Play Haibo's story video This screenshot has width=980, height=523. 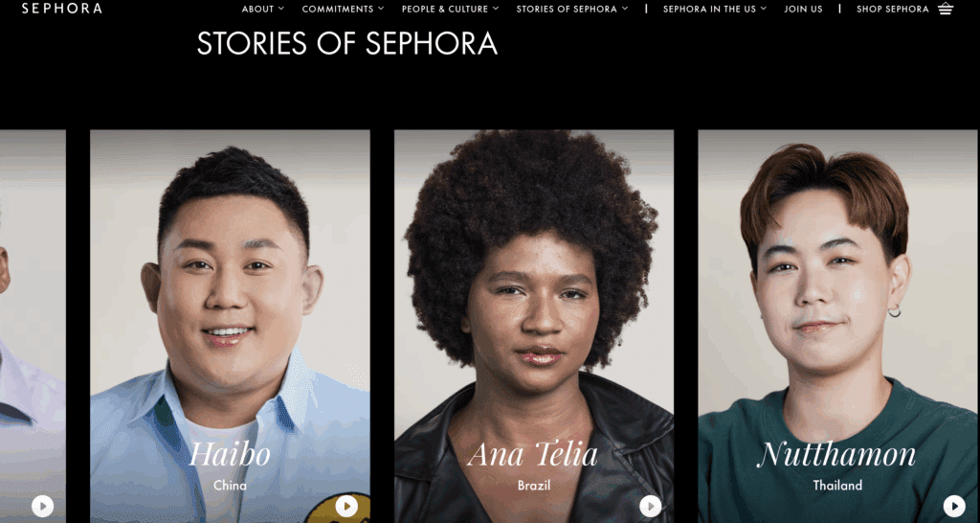pyautogui.click(x=346, y=506)
